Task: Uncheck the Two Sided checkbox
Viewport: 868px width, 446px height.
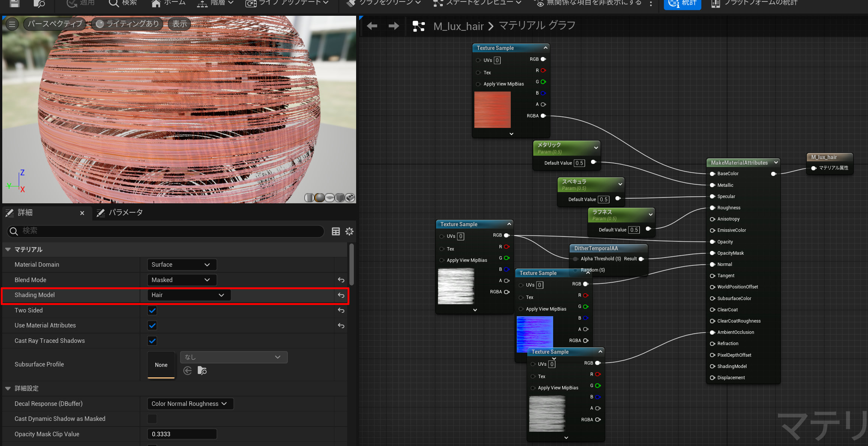Action: pyautogui.click(x=152, y=311)
